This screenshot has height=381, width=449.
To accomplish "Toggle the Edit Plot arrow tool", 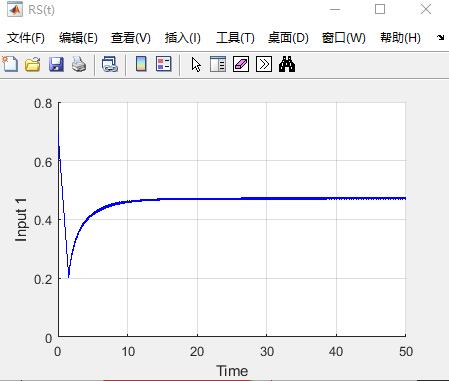I will click(196, 65).
